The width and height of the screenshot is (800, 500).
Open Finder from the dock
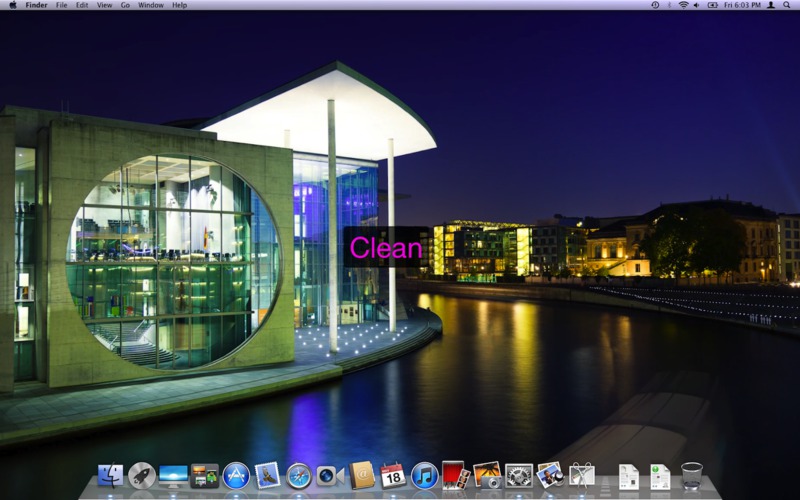tap(110, 475)
